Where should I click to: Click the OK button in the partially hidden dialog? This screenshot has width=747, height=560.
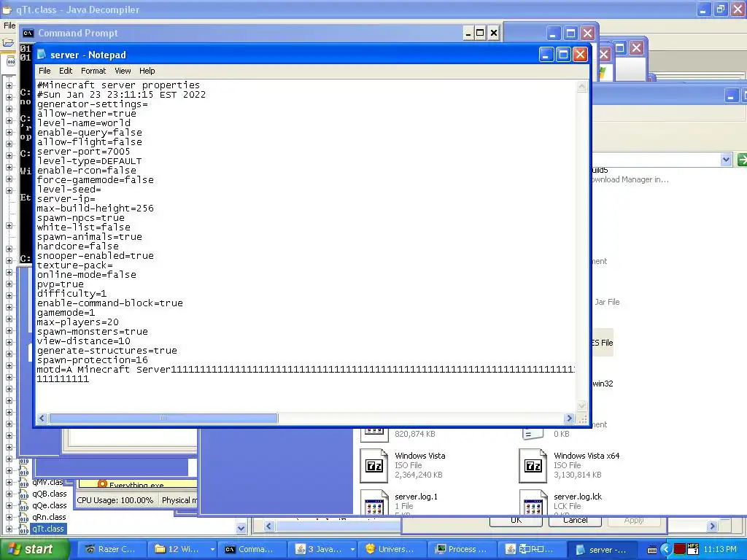[516, 521]
